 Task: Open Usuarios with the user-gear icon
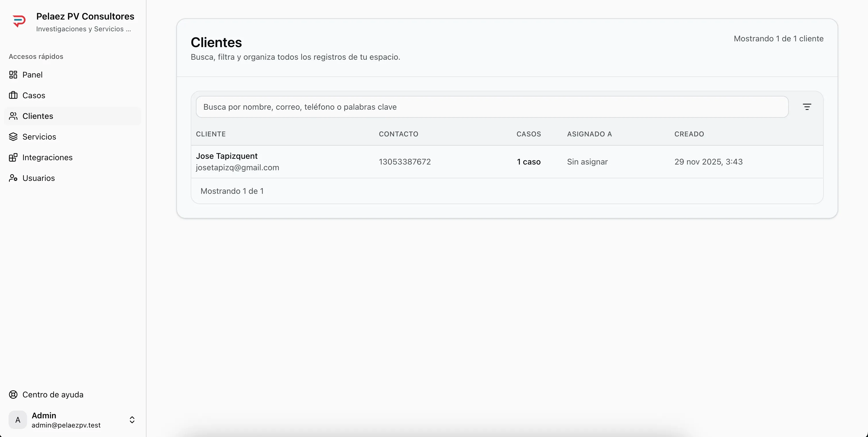point(13,178)
